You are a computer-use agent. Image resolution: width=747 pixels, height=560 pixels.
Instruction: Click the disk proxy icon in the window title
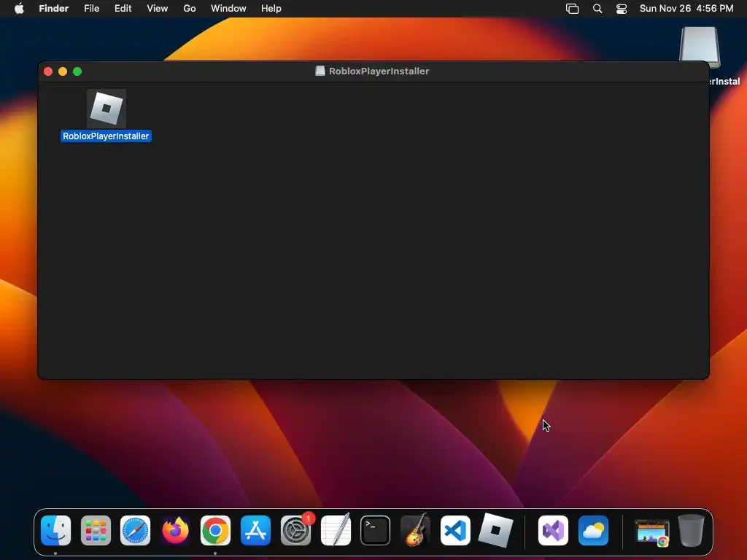point(320,71)
